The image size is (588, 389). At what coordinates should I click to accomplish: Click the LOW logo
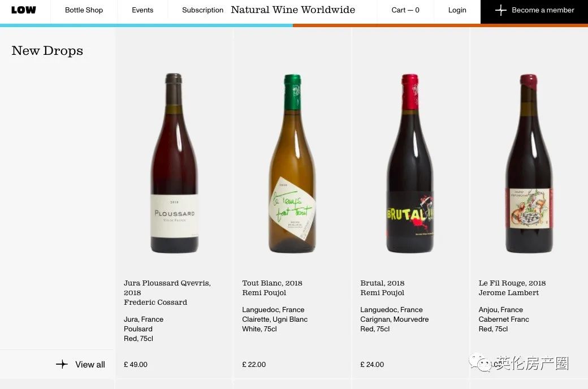click(24, 10)
